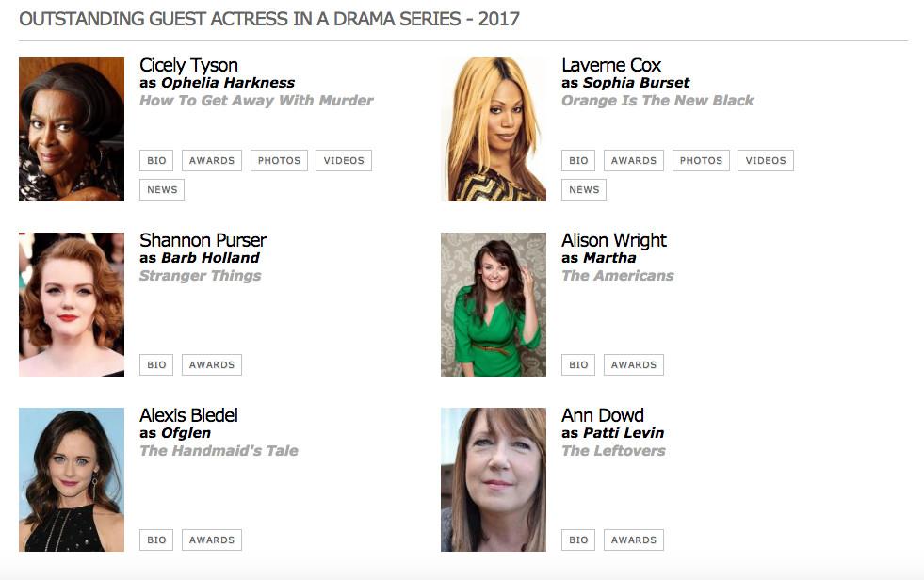Screen dimensions: 924x580
Task: Open PHOTOS for Cicely Tyson
Action: pos(279,161)
